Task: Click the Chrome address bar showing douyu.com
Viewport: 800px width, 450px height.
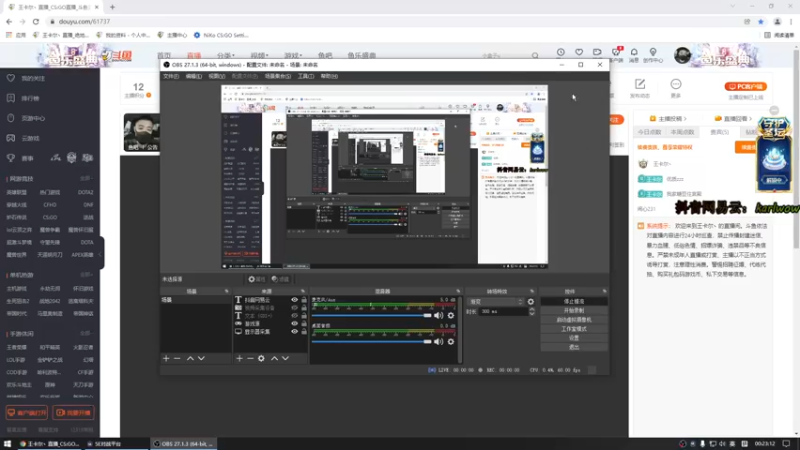Action: pos(393,21)
